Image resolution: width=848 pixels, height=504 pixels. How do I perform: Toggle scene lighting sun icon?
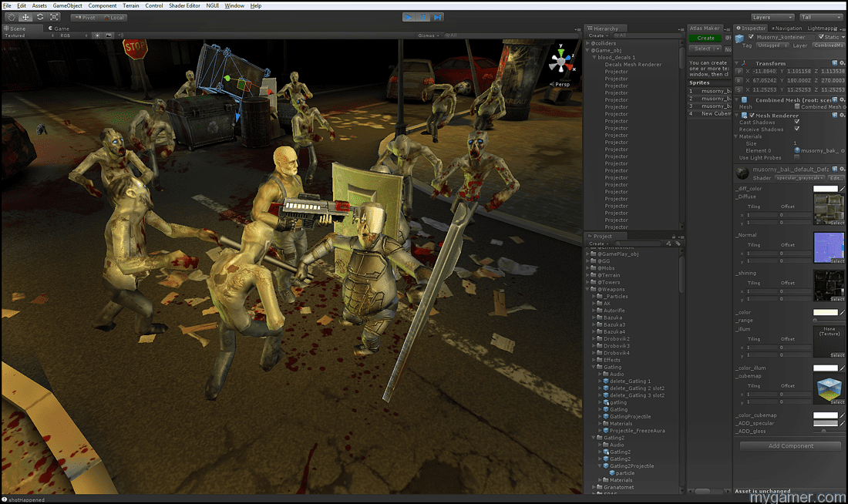tap(97, 35)
